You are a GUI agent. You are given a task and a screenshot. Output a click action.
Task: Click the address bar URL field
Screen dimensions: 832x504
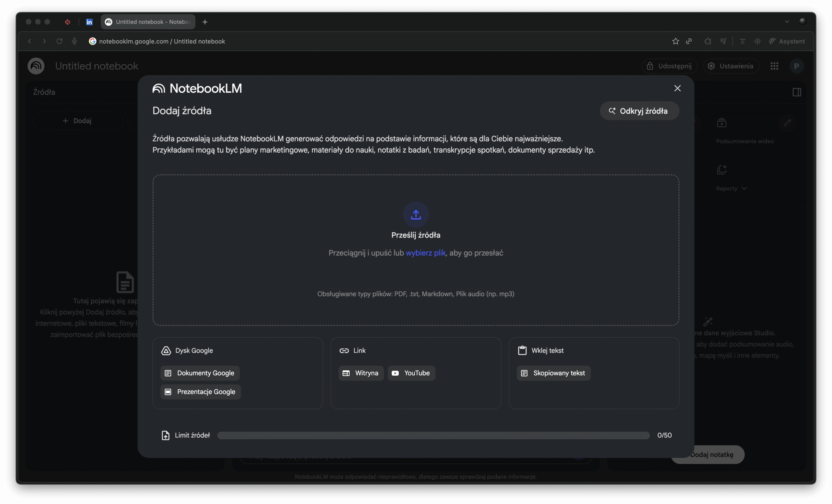(162, 41)
